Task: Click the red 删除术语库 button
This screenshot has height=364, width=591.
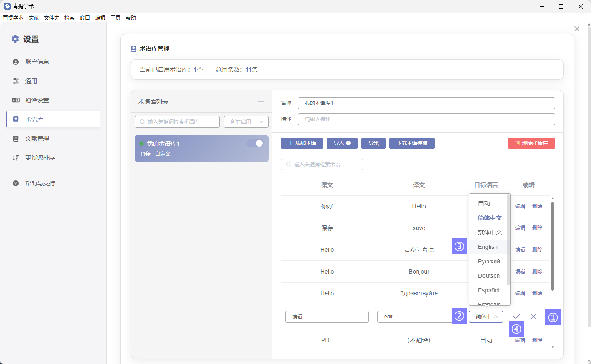Action: pos(531,143)
